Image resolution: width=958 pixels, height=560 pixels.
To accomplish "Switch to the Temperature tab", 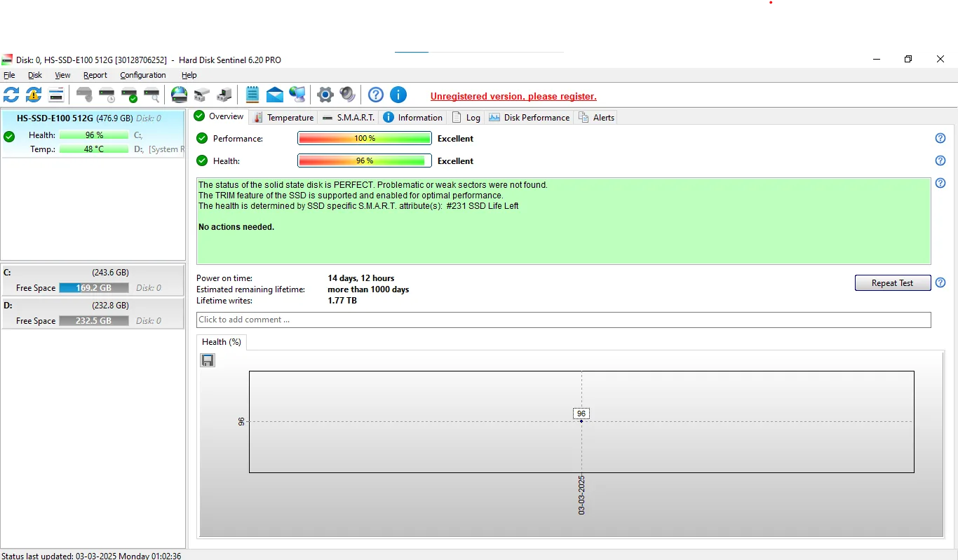I will click(x=283, y=117).
